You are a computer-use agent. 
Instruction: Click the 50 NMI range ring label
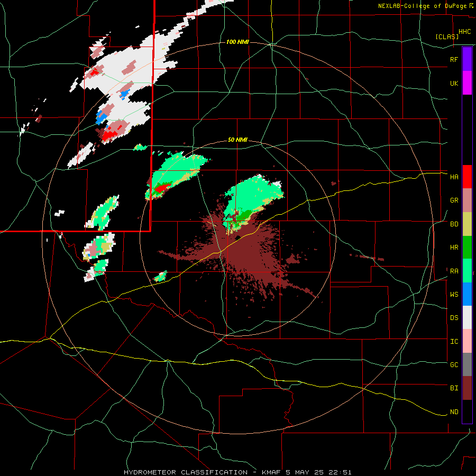click(x=237, y=140)
